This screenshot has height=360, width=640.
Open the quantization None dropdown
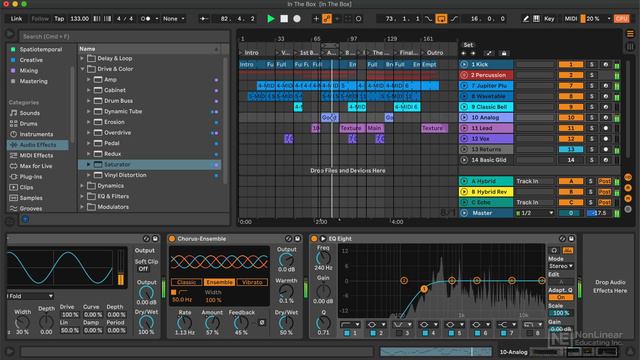click(173, 19)
